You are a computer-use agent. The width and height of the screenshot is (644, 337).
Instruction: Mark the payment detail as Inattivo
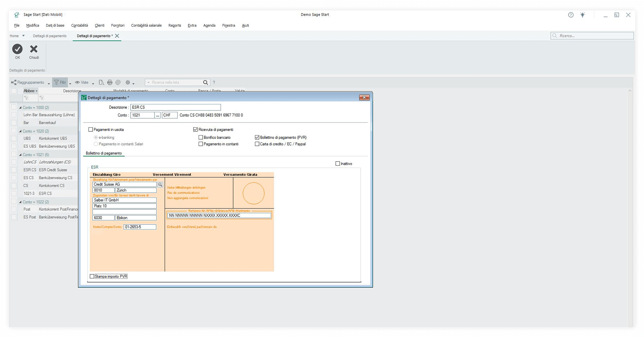pos(338,164)
